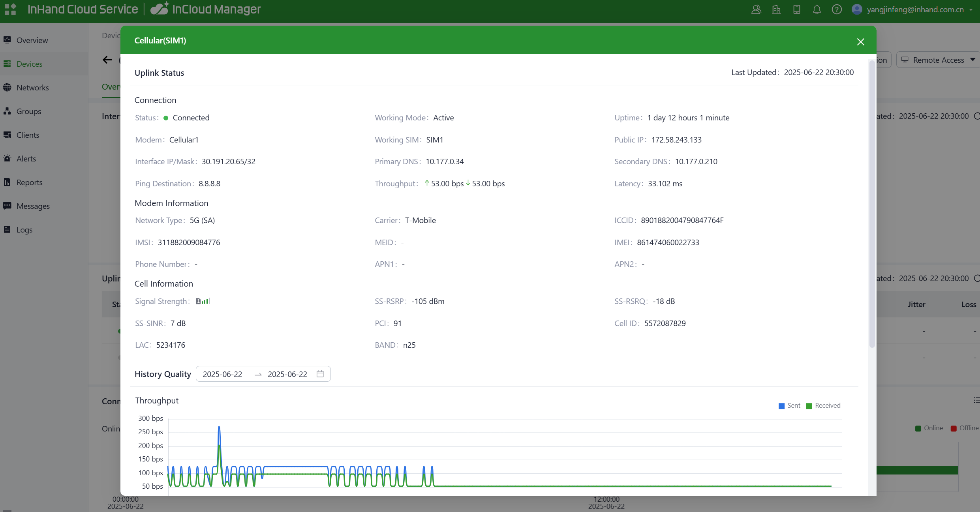Expand the Remote Access dropdown
This screenshot has width=980, height=512.
coord(939,60)
